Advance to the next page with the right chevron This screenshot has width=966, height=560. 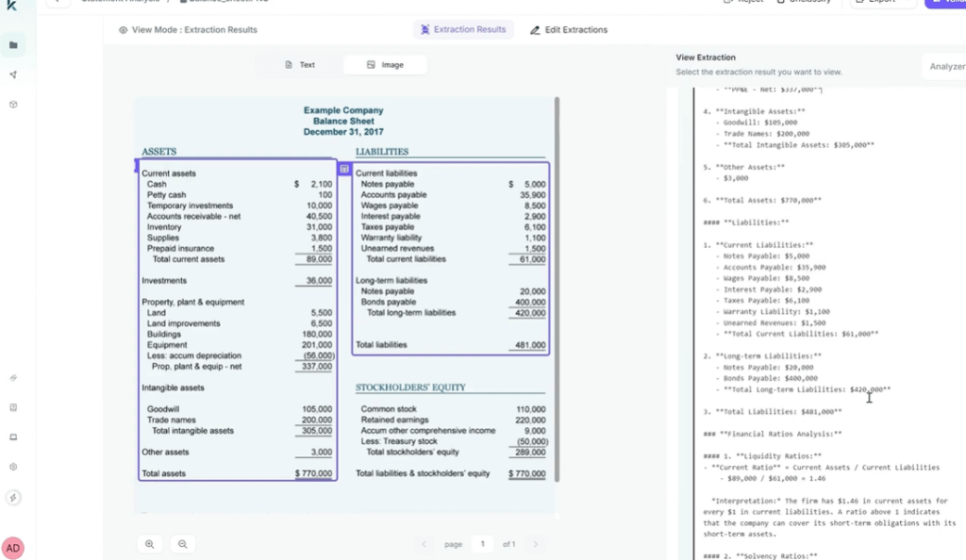535,544
